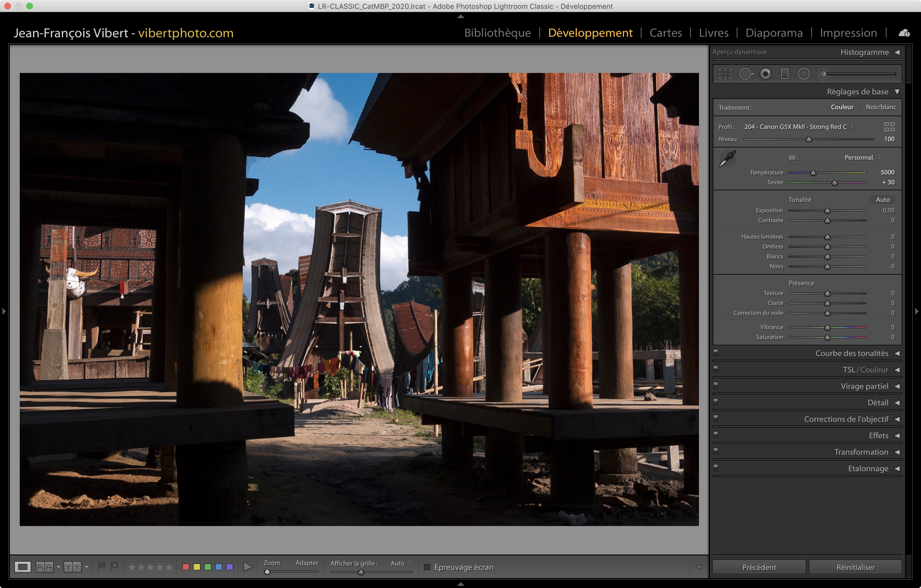Activate the spot removal tool
Viewport: 921px width, 588px height.
[x=746, y=74]
